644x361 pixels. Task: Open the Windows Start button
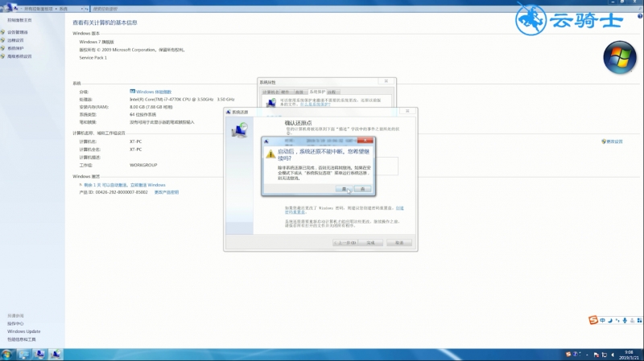(6, 355)
